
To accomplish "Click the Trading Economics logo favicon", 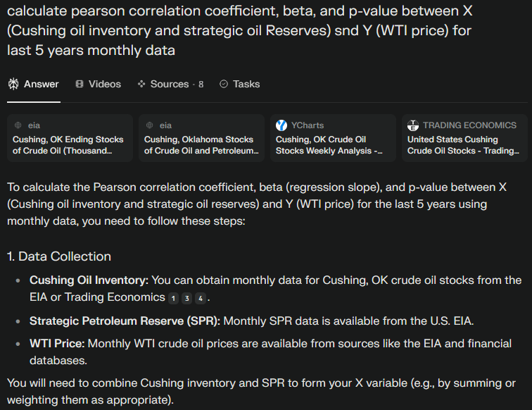I will 413,125.
